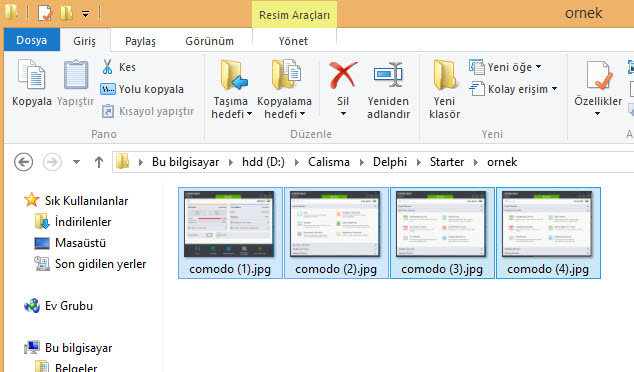Expand the Sil dropdown arrow
The height and width of the screenshot is (372, 634).
[x=343, y=114]
